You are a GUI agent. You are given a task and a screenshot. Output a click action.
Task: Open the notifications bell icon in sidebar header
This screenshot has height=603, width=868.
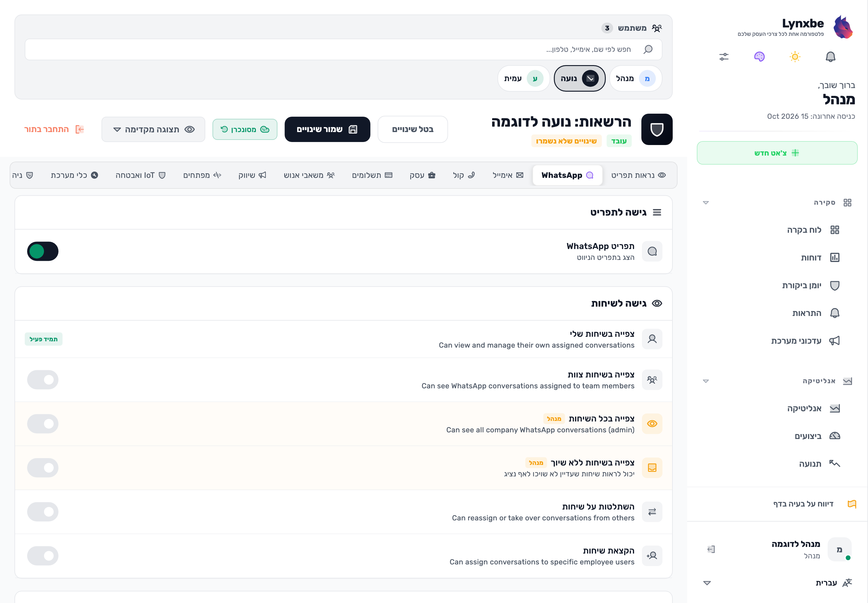(x=830, y=57)
